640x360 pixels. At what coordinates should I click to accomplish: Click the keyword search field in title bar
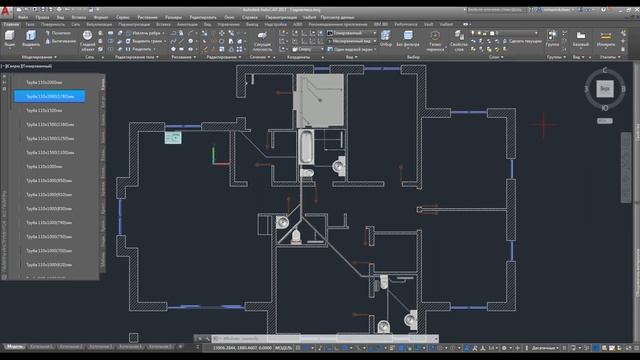click(x=496, y=9)
